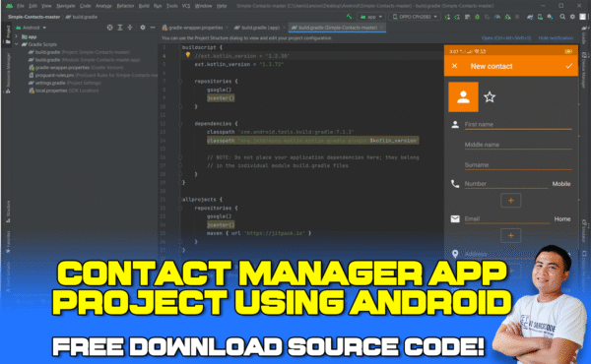Click Expand All icon in Project panel
The image size is (591, 364).
pyautogui.click(x=120, y=28)
